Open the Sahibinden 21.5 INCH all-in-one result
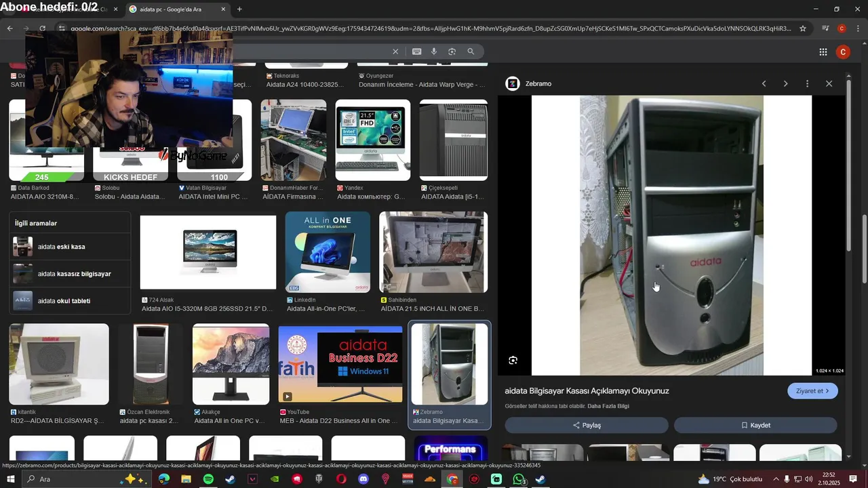Screen dimensions: 868x488 433,252
